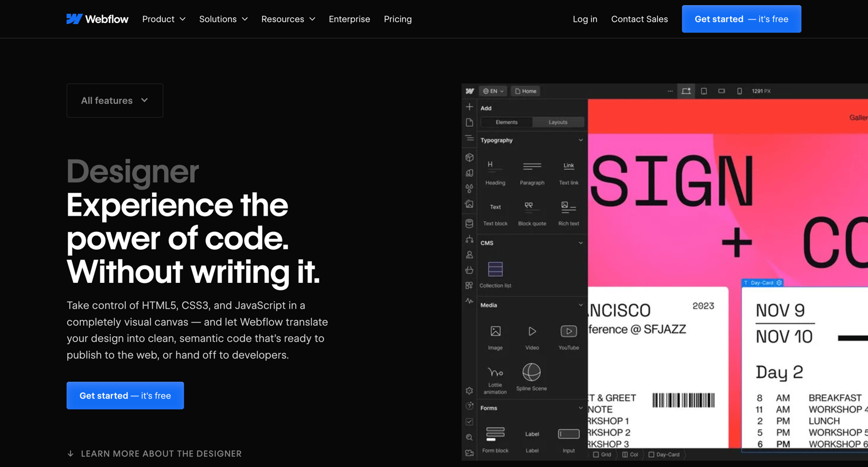Click the Contact Sales link
The image size is (868, 467).
[x=640, y=19]
